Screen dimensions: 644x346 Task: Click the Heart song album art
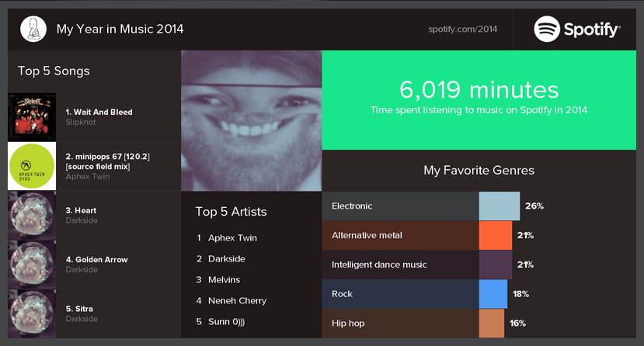[32, 216]
